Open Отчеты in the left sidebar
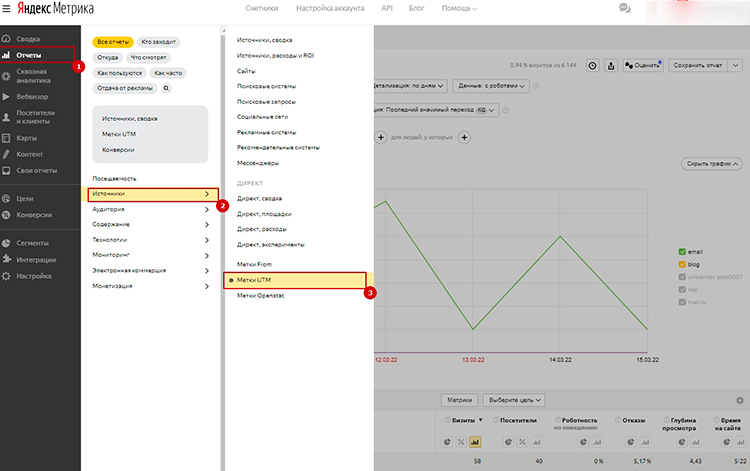The width and height of the screenshot is (750, 471). (x=37, y=54)
